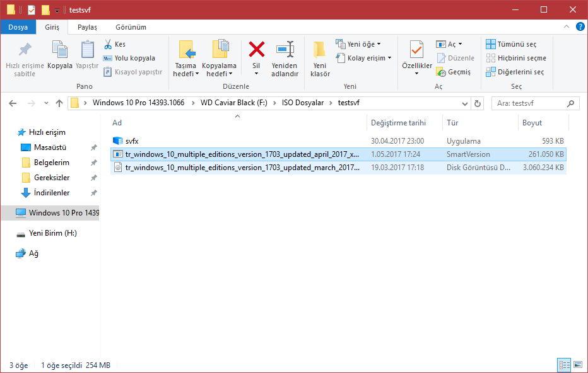Click the 30.04.2017 23:00 date cell
Viewport: 588px width, 373px height.
397,141
